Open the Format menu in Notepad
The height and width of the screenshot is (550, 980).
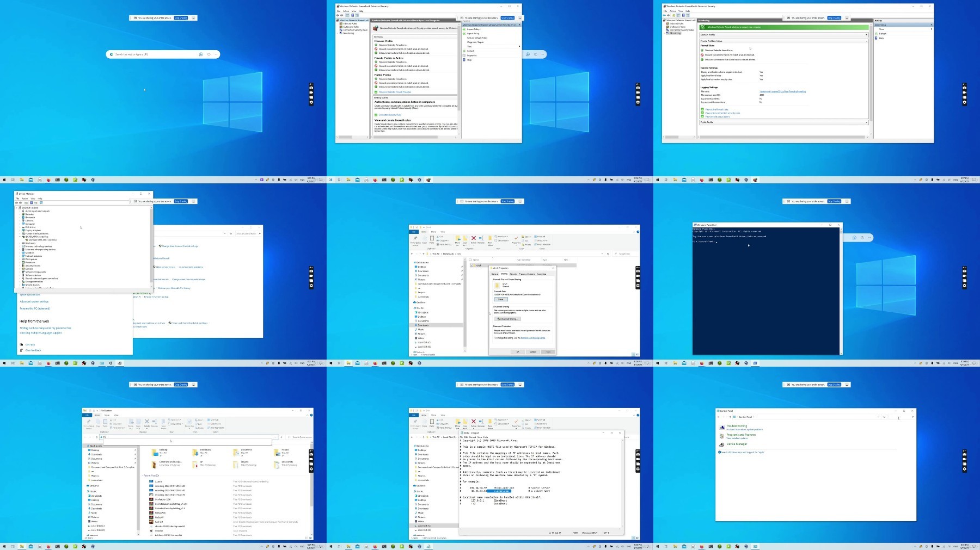coord(472,437)
